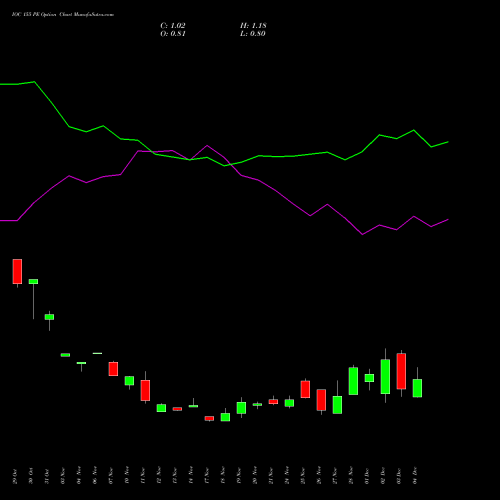Click the '17 Nov' date axis label
The height and width of the screenshot is (500, 500).
click(207, 476)
